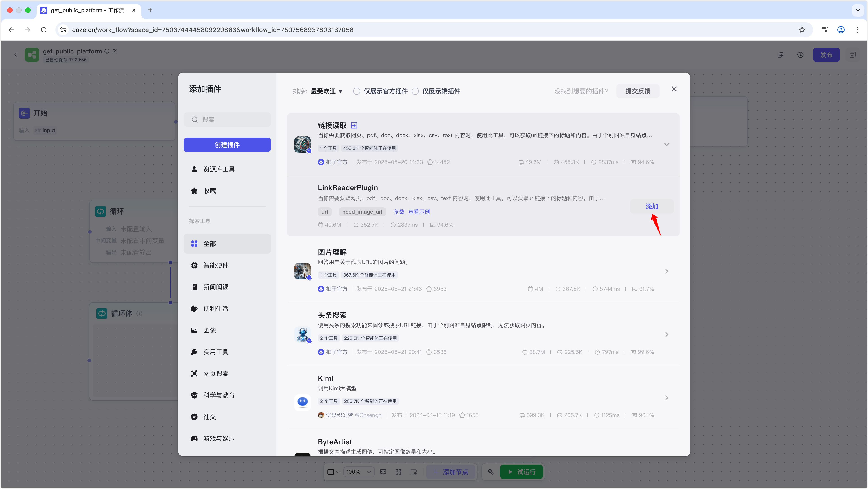This screenshot has height=489, width=868.
Task: Collapse the 链接读取 plugin chevron
Action: (x=666, y=145)
